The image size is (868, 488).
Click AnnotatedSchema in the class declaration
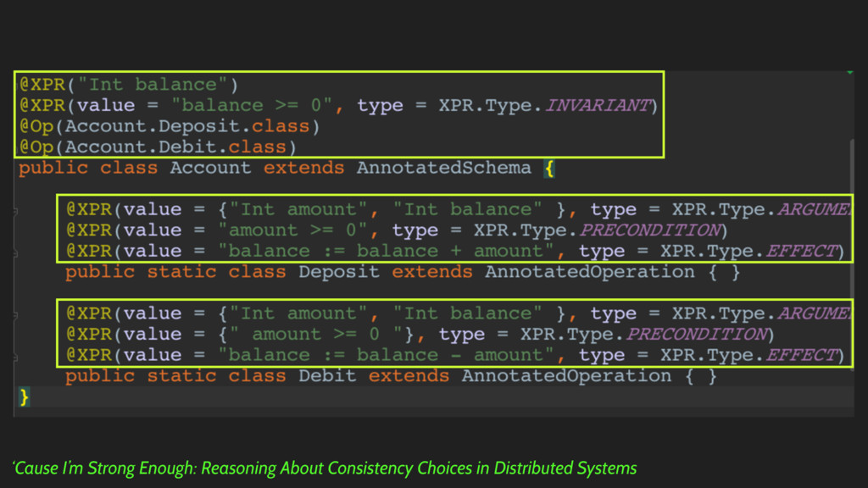click(443, 168)
